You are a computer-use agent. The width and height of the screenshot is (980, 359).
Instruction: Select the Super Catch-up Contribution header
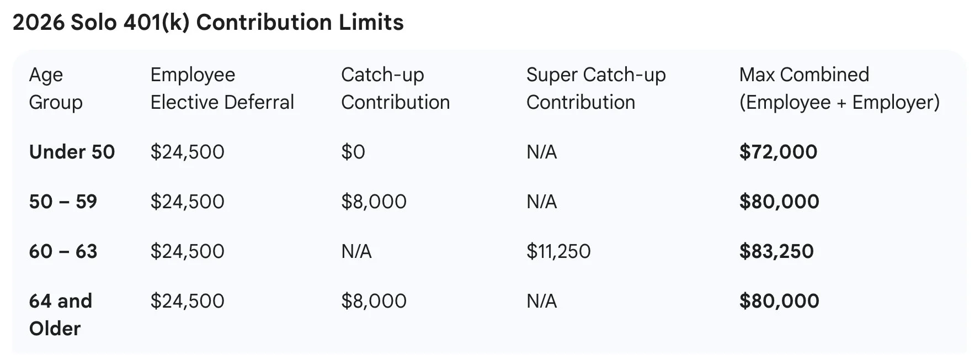(595, 88)
